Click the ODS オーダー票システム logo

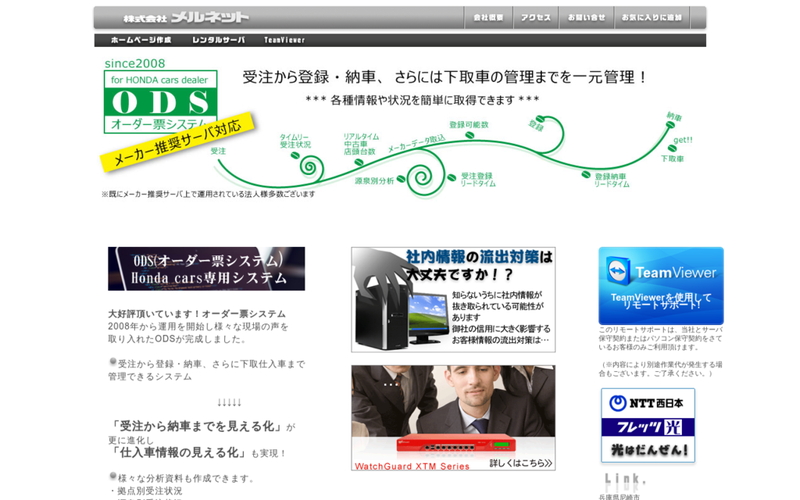(x=160, y=102)
